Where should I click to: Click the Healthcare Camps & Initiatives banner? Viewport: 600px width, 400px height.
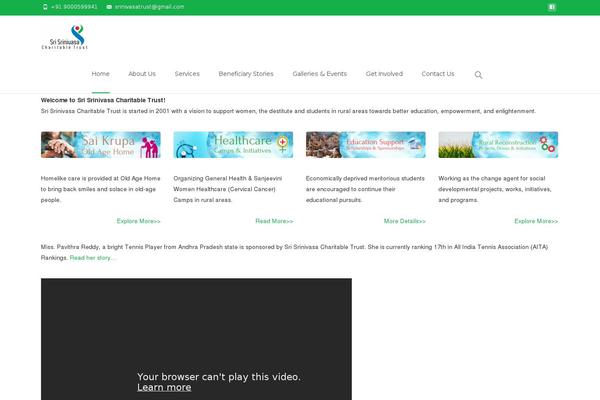pyautogui.click(x=233, y=145)
